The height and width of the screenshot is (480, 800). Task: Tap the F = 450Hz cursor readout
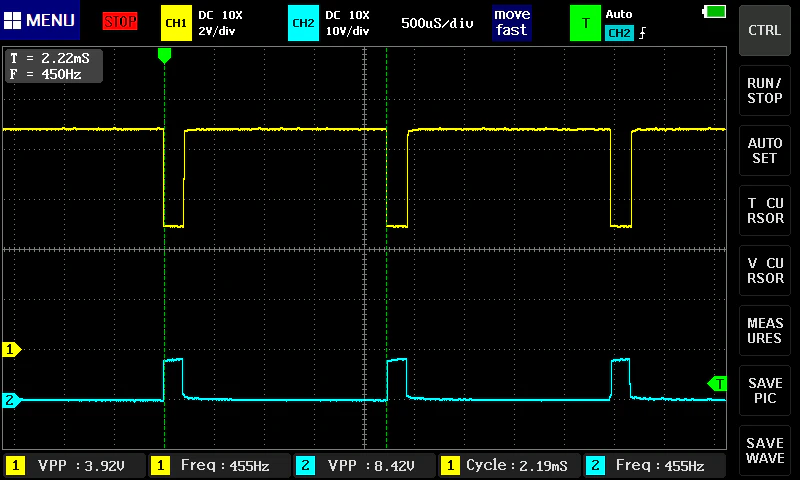click(x=46, y=74)
